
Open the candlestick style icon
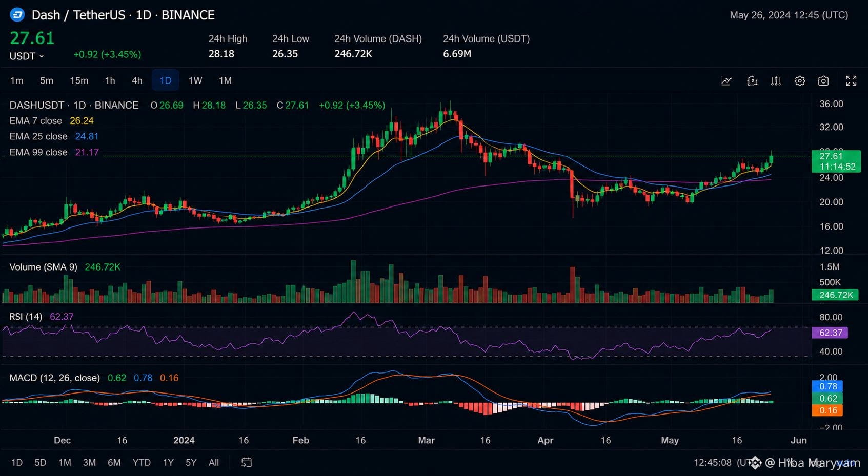pos(776,81)
